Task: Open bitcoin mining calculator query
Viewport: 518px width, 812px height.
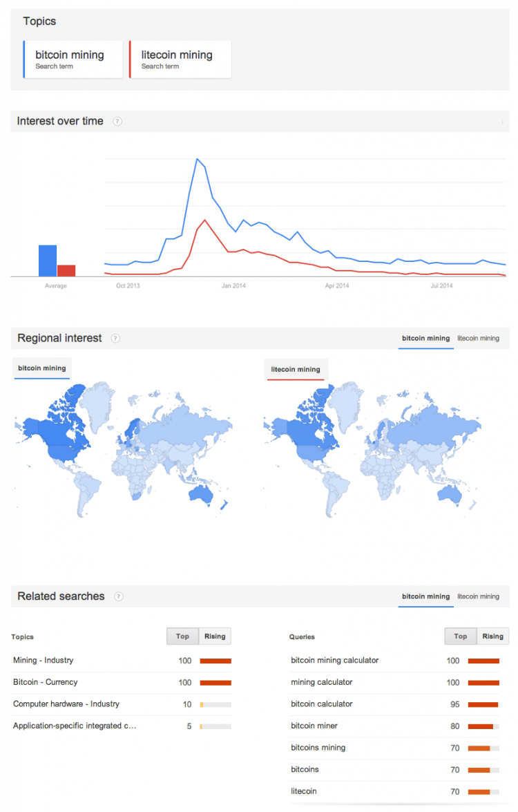Action: pos(335,660)
